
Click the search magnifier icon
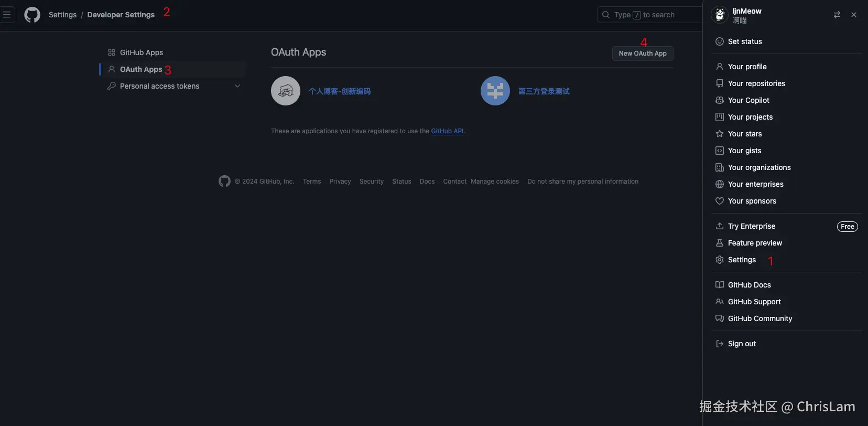(x=606, y=15)
